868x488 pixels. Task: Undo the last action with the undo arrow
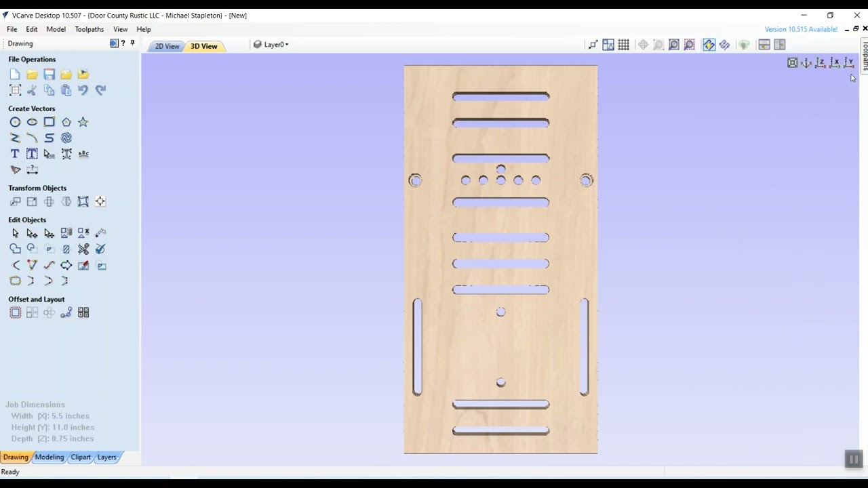point(83,89)
